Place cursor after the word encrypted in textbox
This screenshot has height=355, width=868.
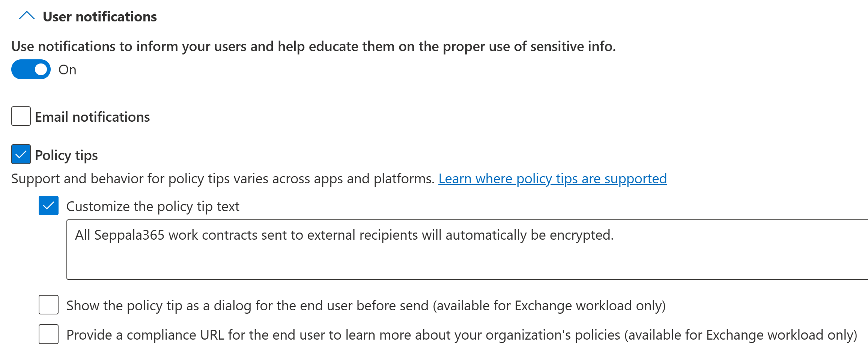[613, 235]
